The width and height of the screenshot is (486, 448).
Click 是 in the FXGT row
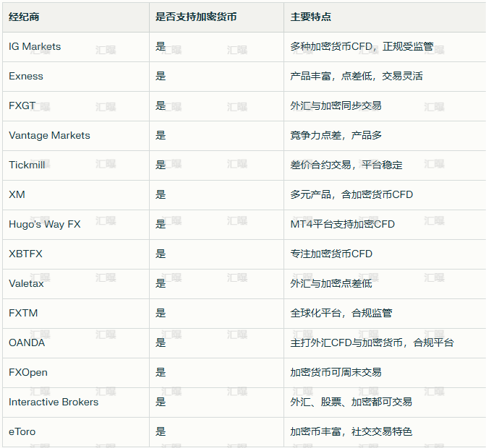pos(161,105)
